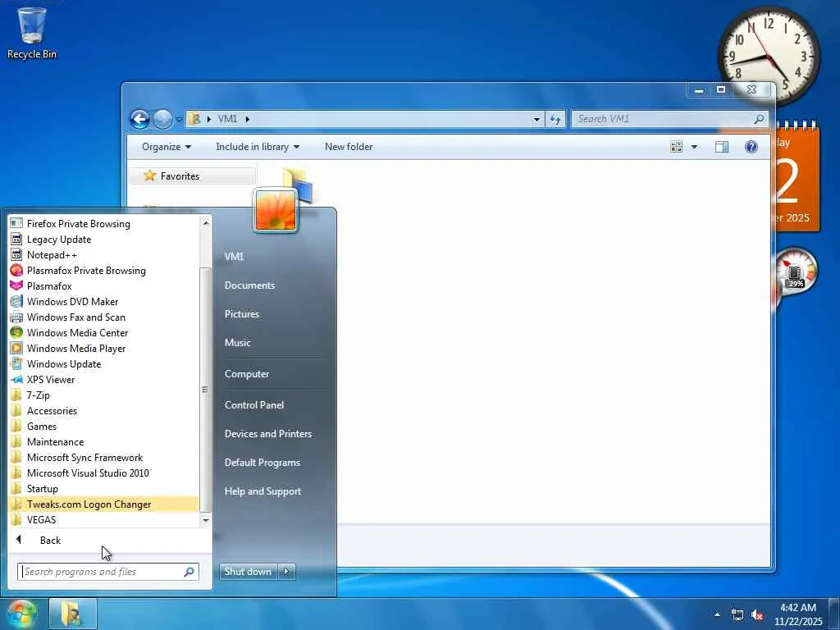
Task: Refresh the VM1 folder view
Action: tap(555, 120)
